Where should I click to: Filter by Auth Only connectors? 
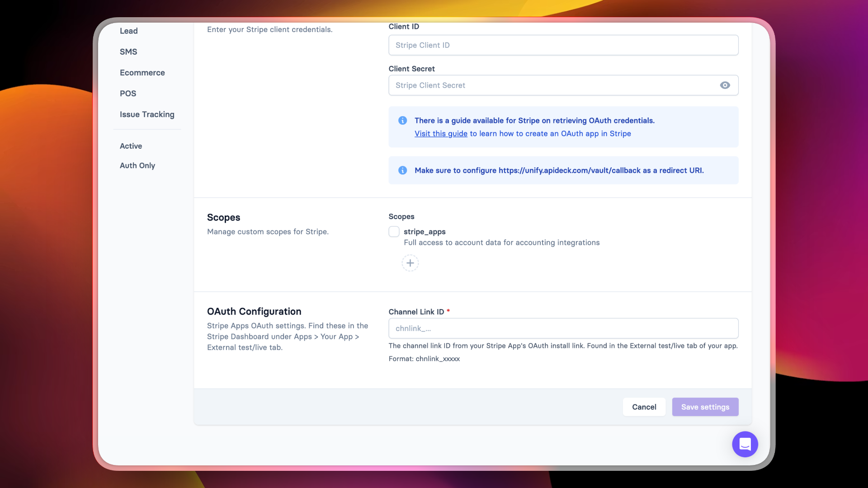(x=137, y=165)
